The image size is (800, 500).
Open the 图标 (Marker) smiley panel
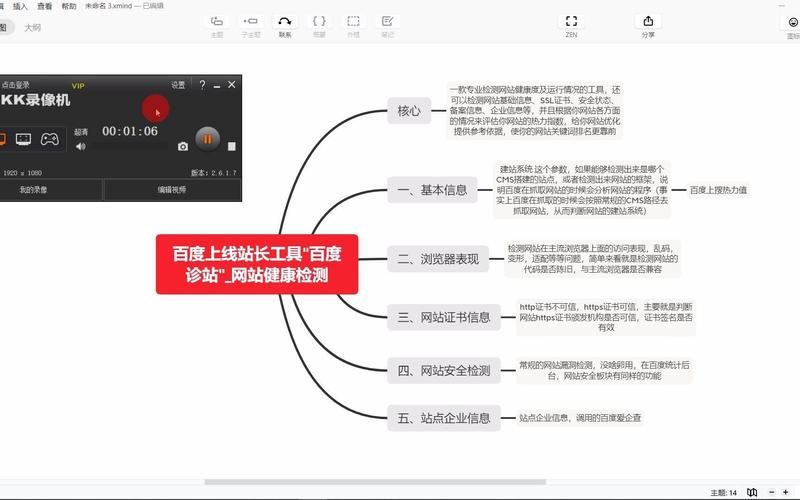[x=793, y=22]
